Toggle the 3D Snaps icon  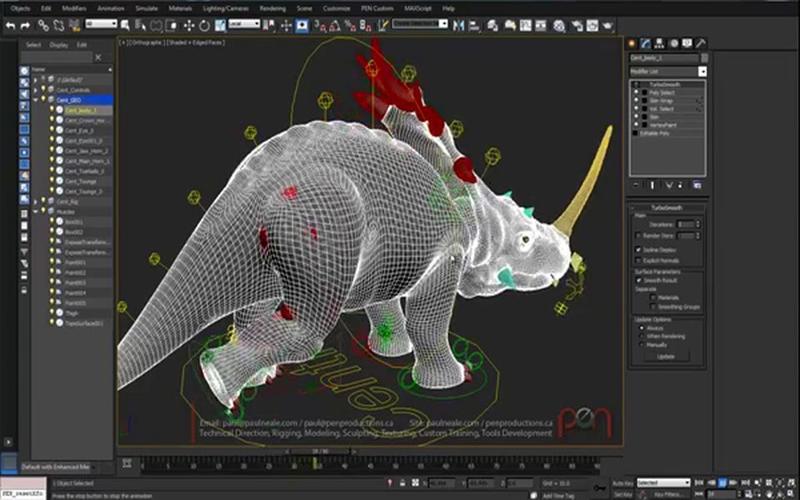tap(320, 26)
